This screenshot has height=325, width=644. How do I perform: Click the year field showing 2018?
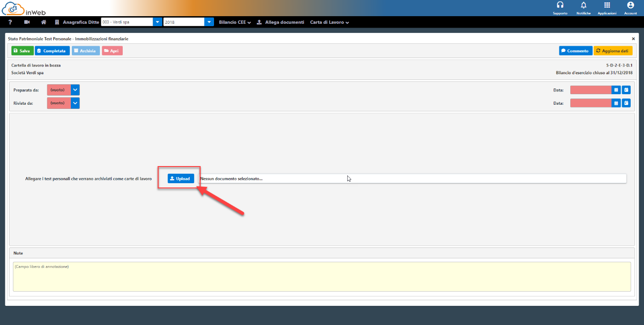pos(184,22)
